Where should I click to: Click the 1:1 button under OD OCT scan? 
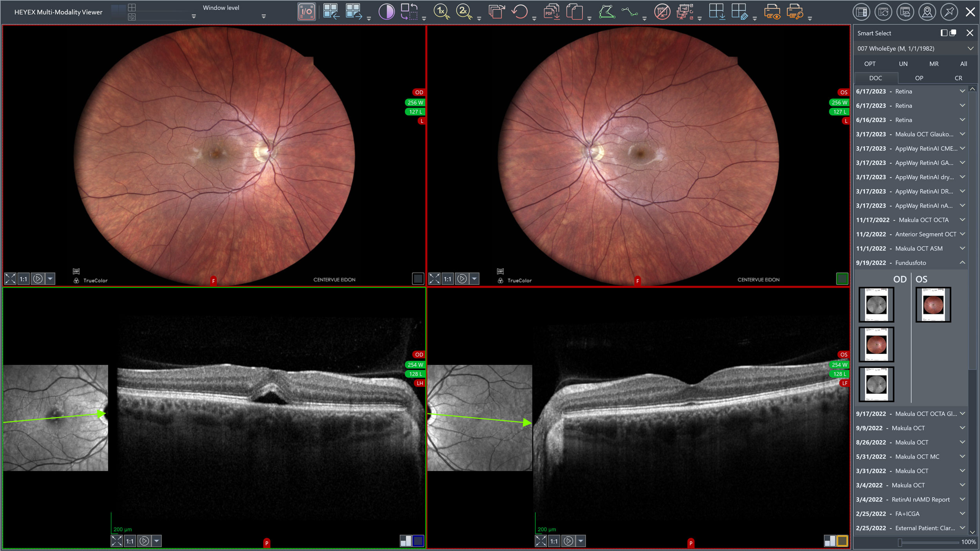(x=130, y=541)
